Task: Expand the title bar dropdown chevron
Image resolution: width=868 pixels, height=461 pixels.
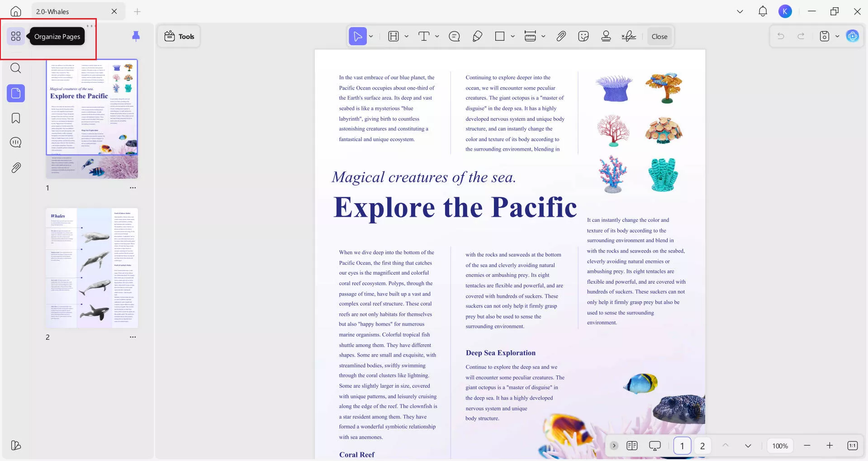Action: pyautogui.click(x=740, y=11)
